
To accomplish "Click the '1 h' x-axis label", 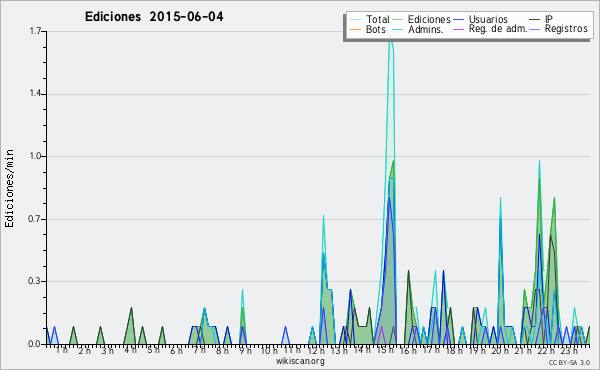I will click(62, 350).
